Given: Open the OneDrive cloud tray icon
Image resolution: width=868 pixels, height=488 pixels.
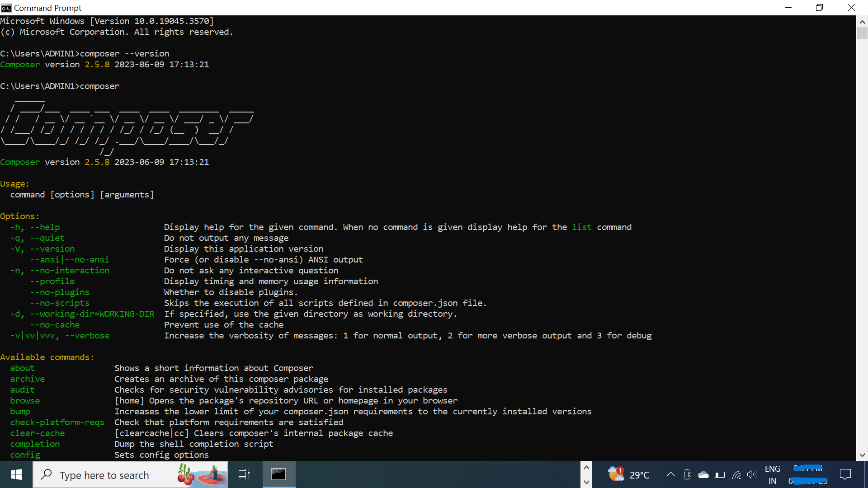Looking at the screenshot, I should pyautogui.click(x=703, y=474).
